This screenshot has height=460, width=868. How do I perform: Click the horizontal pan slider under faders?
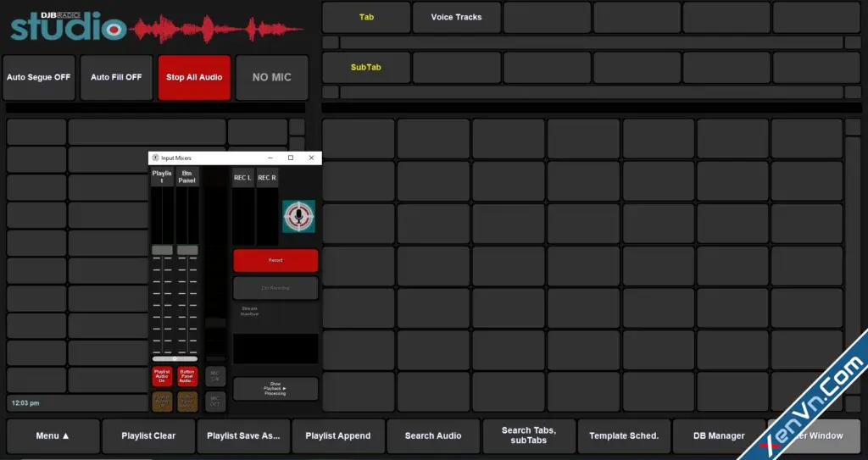click(x=175, y=358)
